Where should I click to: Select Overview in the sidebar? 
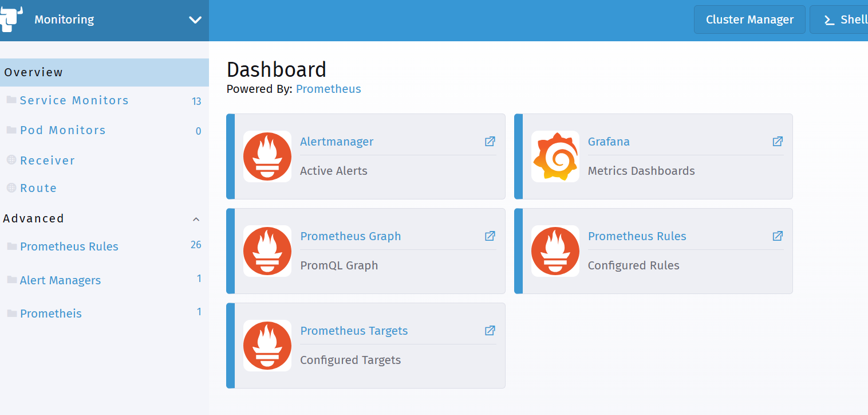pos(104,72)
